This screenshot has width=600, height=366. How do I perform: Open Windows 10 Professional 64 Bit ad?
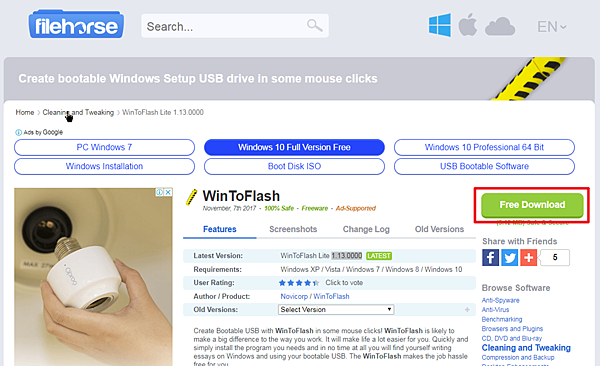(x=484, y=147)
